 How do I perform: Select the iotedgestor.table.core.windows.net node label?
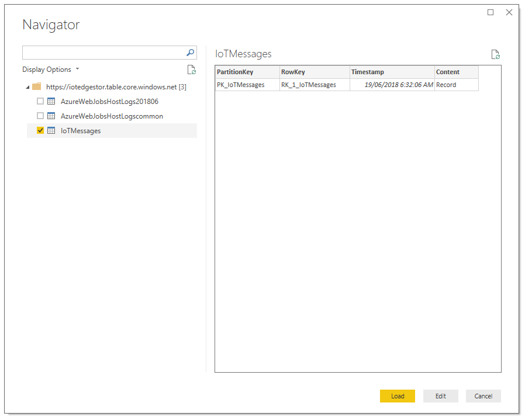click(x=116, y=87)
